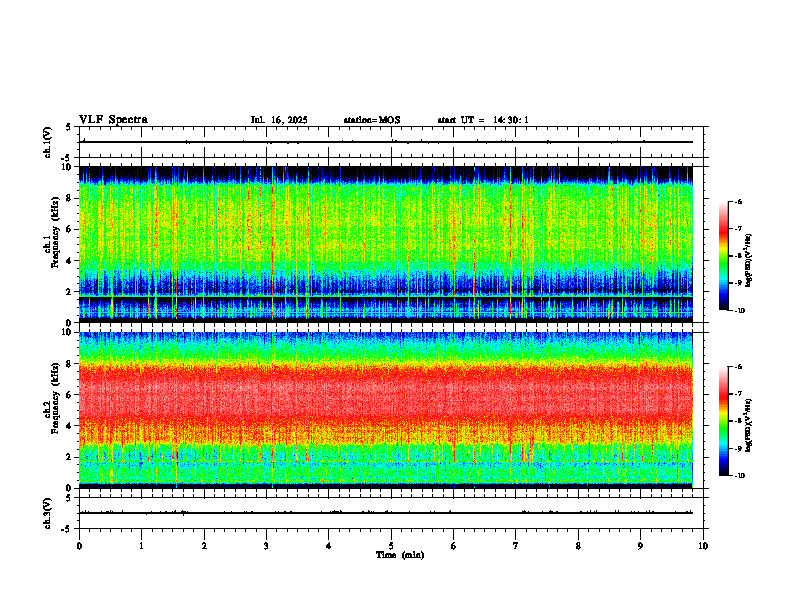Click the "-5" volt tick on ch.3(V) axis
The image size is (792, 612).
(66, 529)
